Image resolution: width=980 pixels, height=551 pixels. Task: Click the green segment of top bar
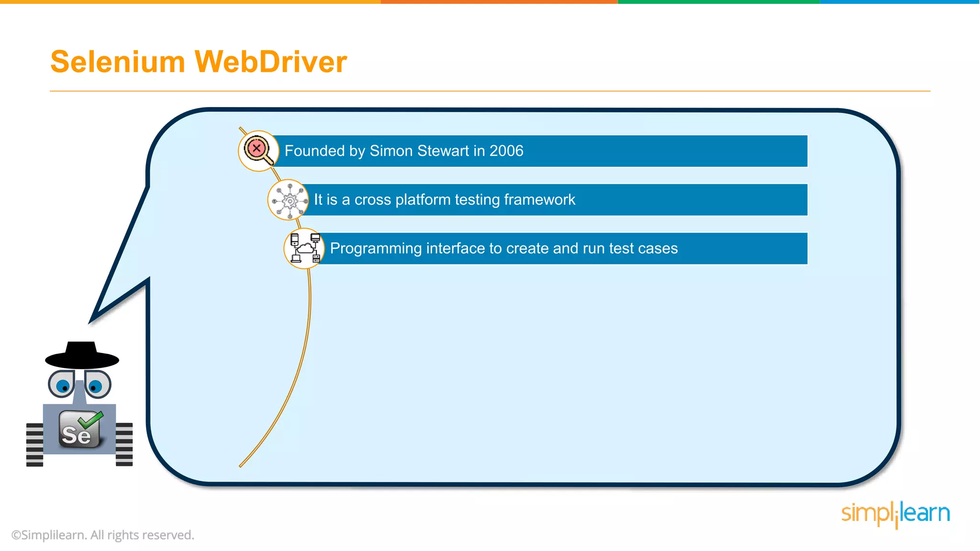pos(719,2)
